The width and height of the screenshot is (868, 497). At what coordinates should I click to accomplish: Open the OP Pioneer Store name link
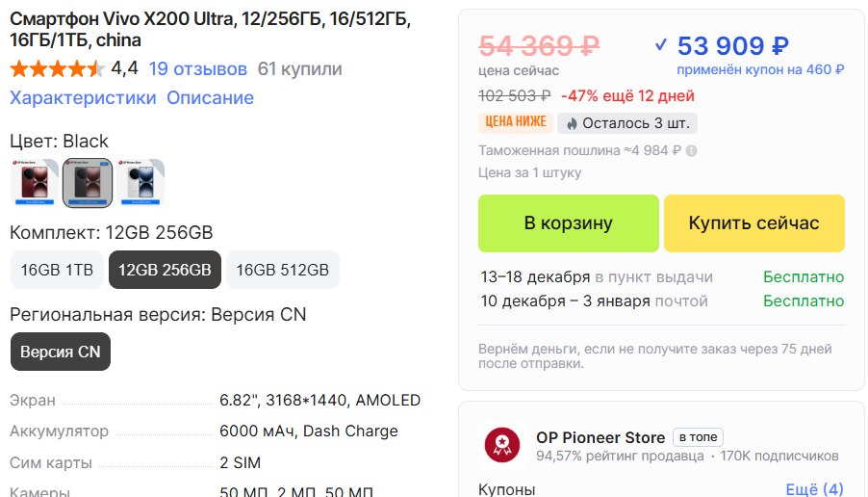(600, 437)
